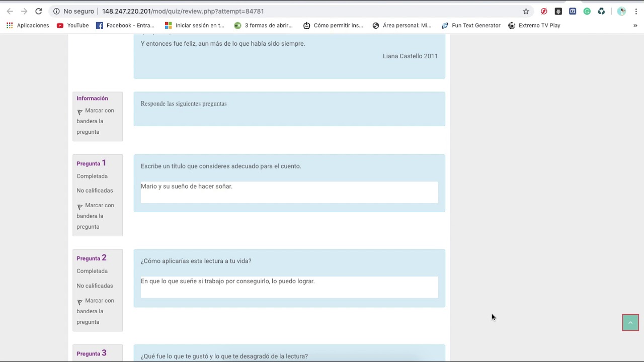Open the dark download extension icon
This screenshot has width=644, height=362.
click(558, 11)
